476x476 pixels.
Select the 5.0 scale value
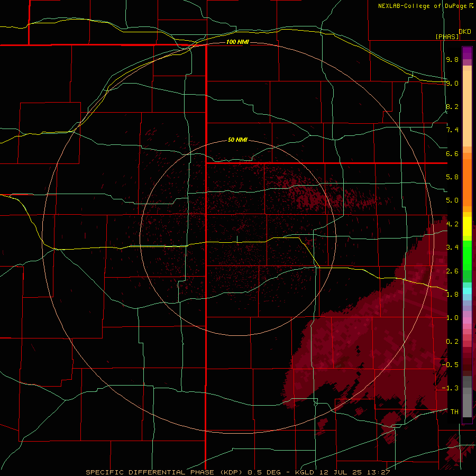pyautogui.click(x=452, y=200)
